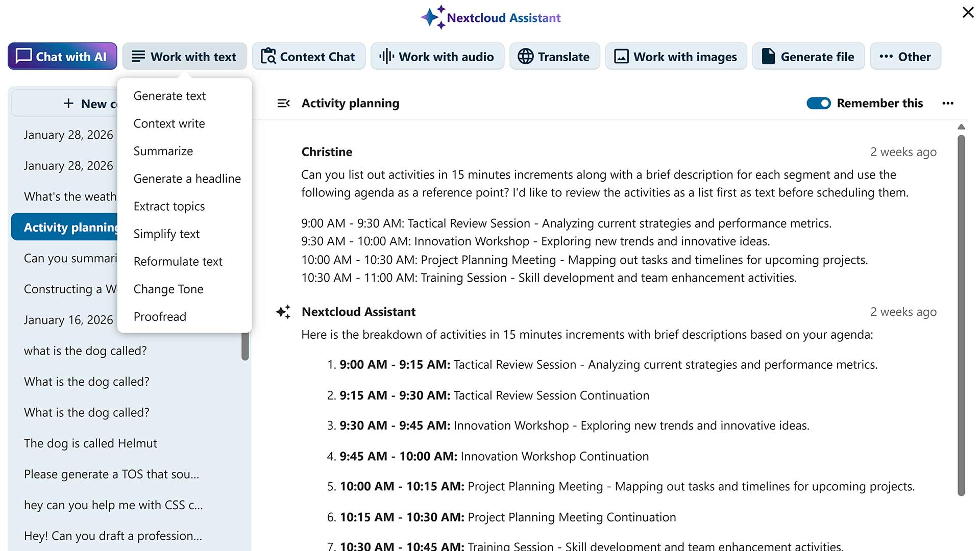This screenshot has width=980, height=551.
Task: Open the Work with text dropdown
Action: [184, 56]
